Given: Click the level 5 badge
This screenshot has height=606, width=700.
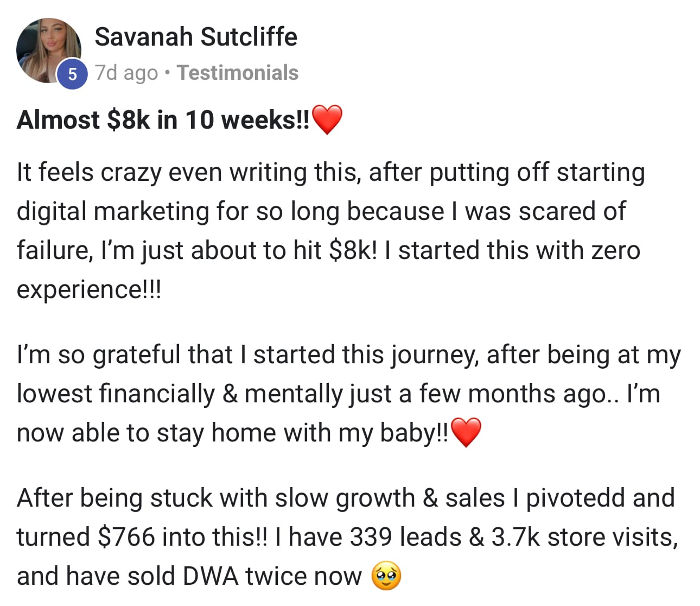Looking at the screenshot, I should (72, 74).
